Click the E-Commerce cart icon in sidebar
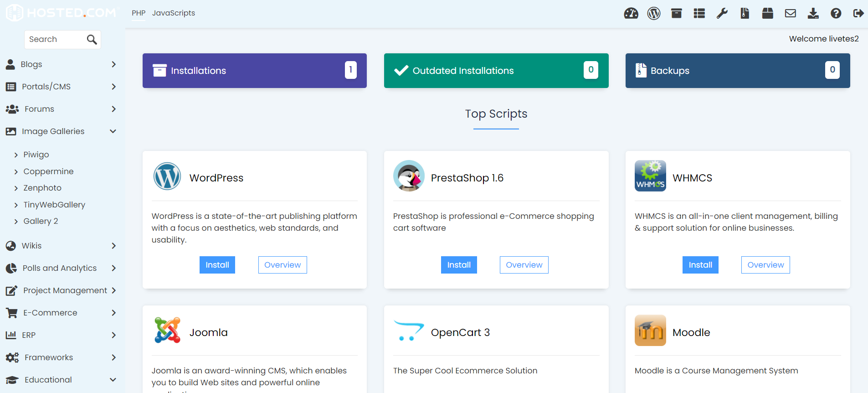 (11, 313)
